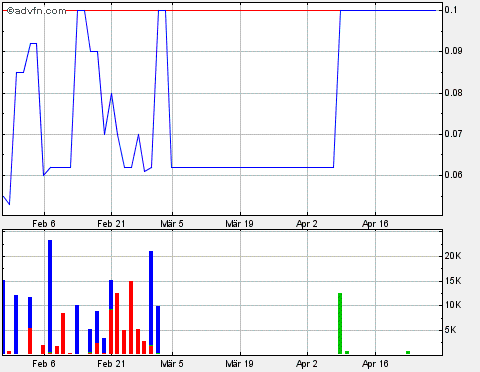
Task: Click Apr 2 label under price chart
Action: pyautogui.click(x=307, y=224)
